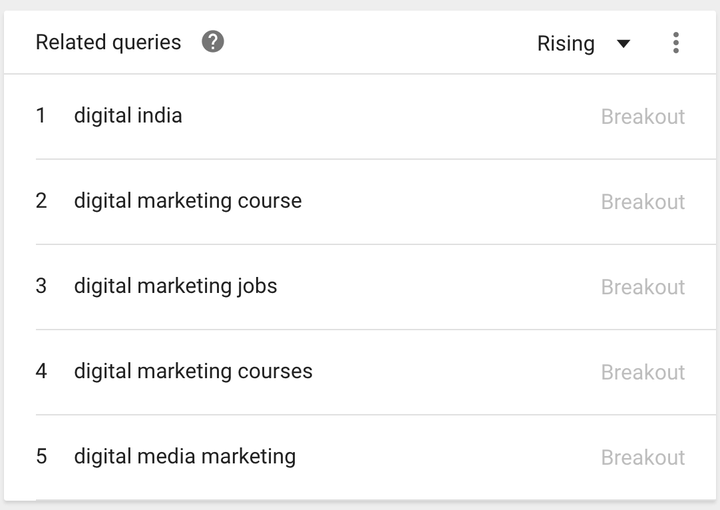This screenshot has height=510, width=720.
Task: Open the digital marketing jobs query
Action: click(175, 286)
